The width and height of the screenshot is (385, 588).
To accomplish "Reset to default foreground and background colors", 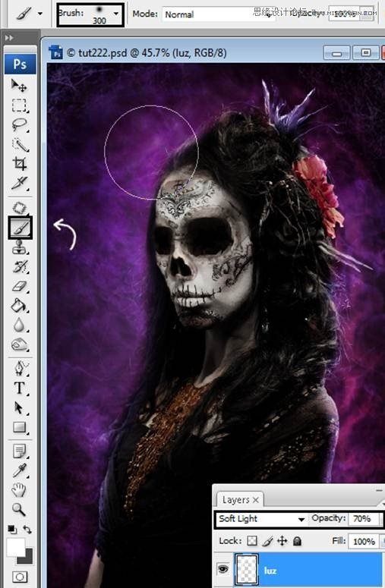I will coord(12,530).
